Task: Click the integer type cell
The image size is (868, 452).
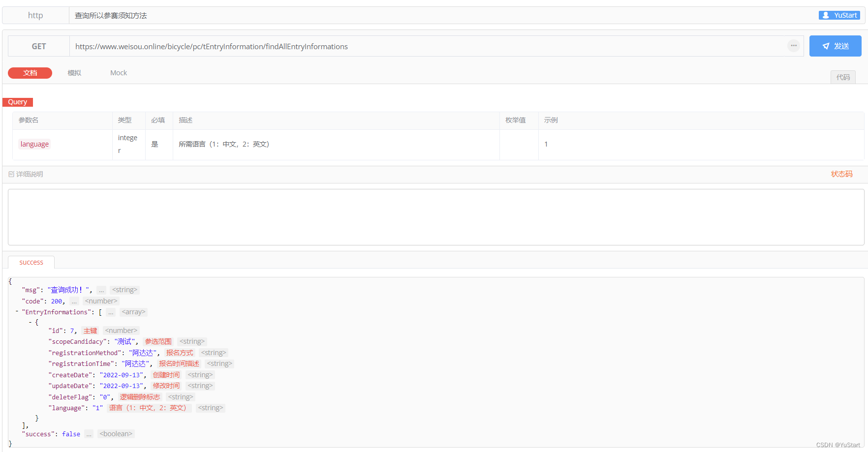Action: tap(128, 144)
